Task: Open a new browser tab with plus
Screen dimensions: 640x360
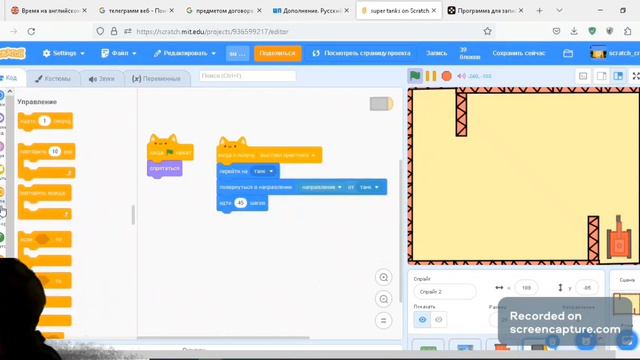Action: pyautogui.click(x=540, y=11)
